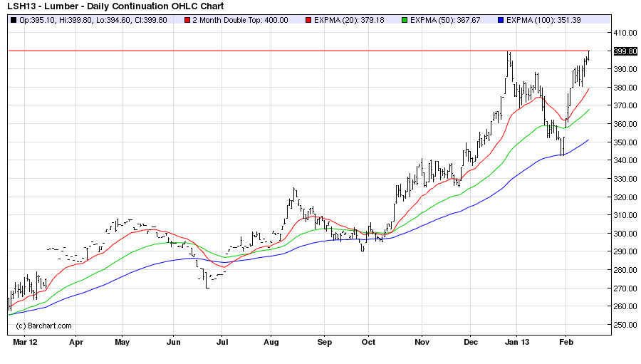Click the red EXPMA (20) legend swatch
This screenshot has height=364, width=641.
point(308,20)
